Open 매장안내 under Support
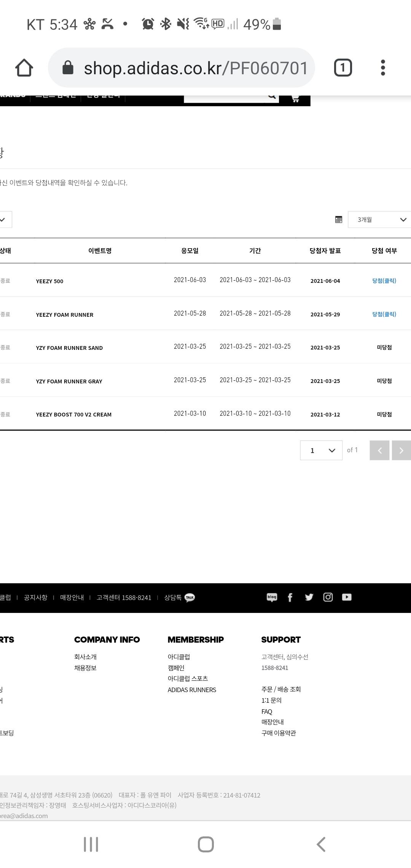The image size is (411, 868). pos(272,722)
